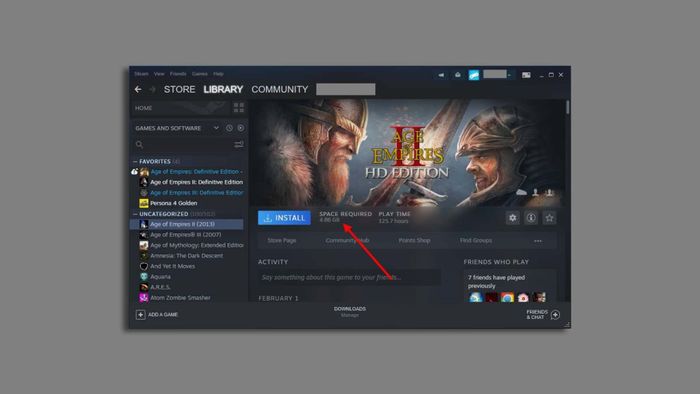
Task: Open Downloads Manage at the bottom
Action: (x=350, y=311)
